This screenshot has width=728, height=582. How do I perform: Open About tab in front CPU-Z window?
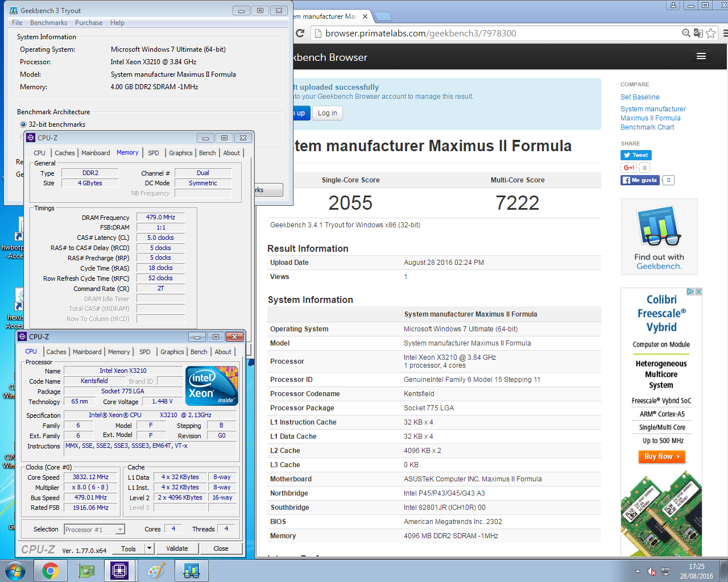coord(223,352)
